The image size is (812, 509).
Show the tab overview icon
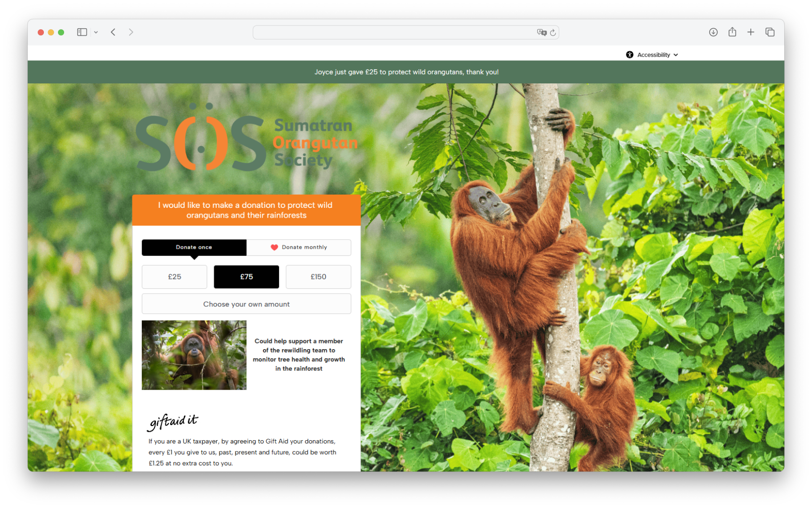770,32
